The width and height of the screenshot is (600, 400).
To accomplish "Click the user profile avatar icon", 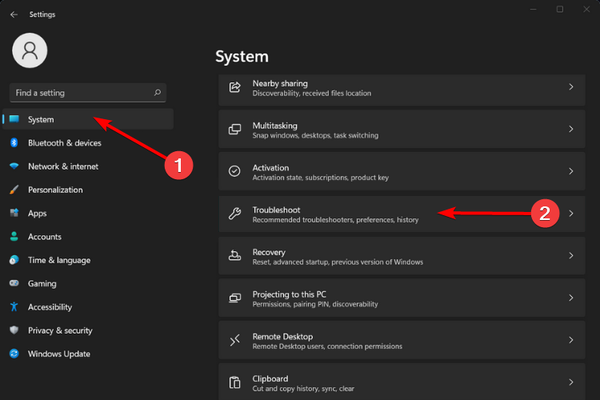I will [30, 51].
